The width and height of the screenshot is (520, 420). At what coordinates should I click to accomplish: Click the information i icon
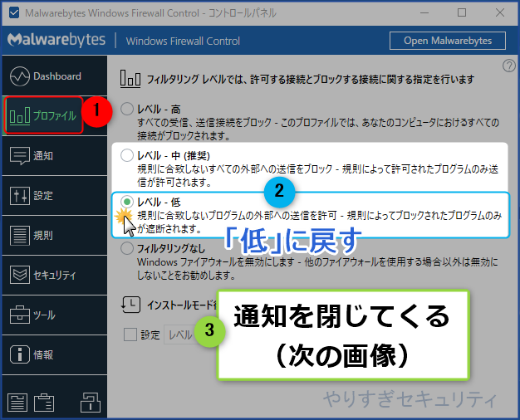coord(20,354)
